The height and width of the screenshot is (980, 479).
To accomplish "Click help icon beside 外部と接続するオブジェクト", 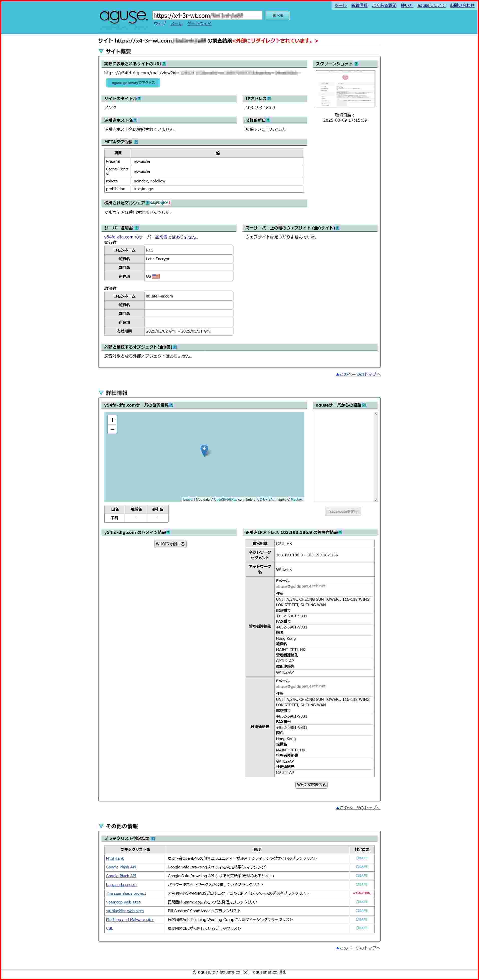I will tap(174, 347).
